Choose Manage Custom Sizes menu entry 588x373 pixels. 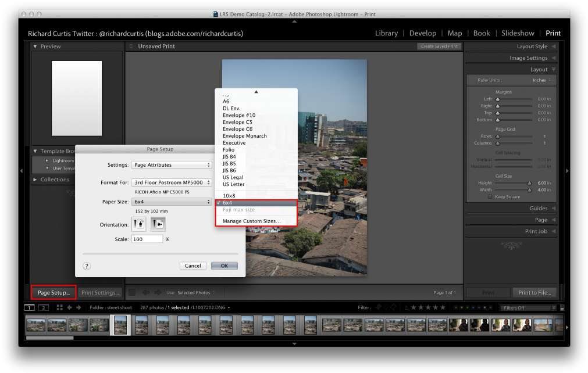(251, 221)
